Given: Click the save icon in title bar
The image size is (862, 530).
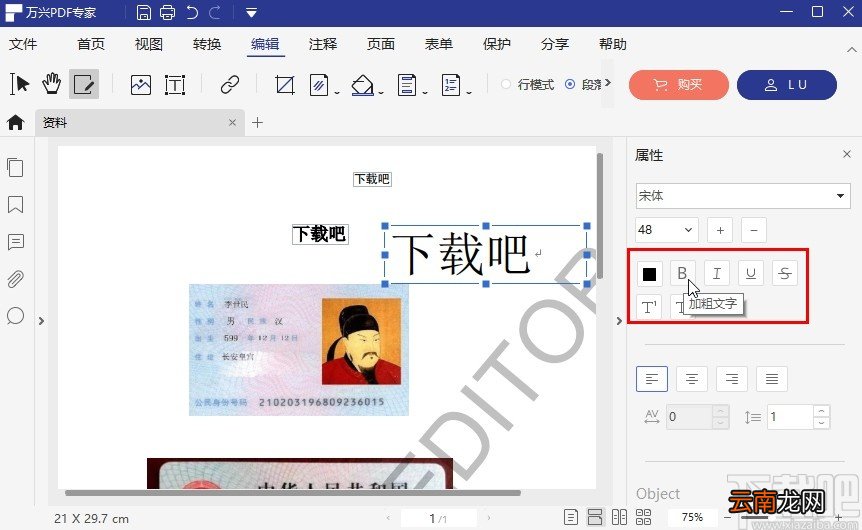Looking at the screenshot, I should pos(143,12).
